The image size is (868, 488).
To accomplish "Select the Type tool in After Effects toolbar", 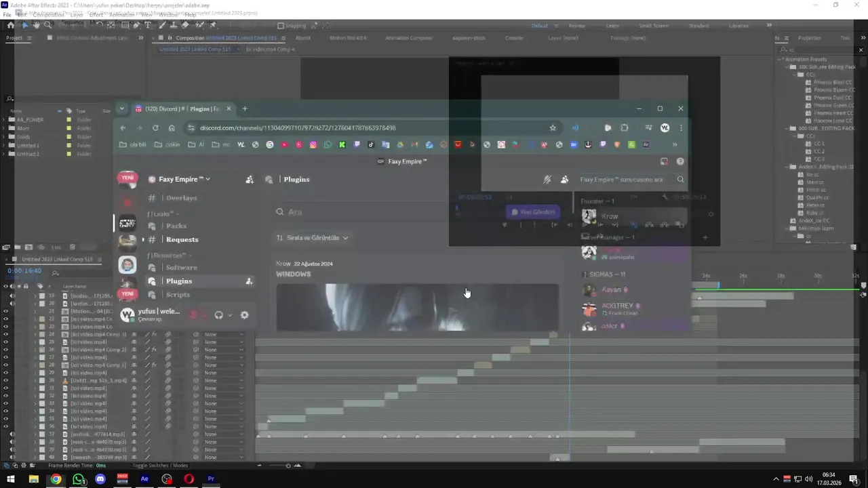I will tap(148, 25).
